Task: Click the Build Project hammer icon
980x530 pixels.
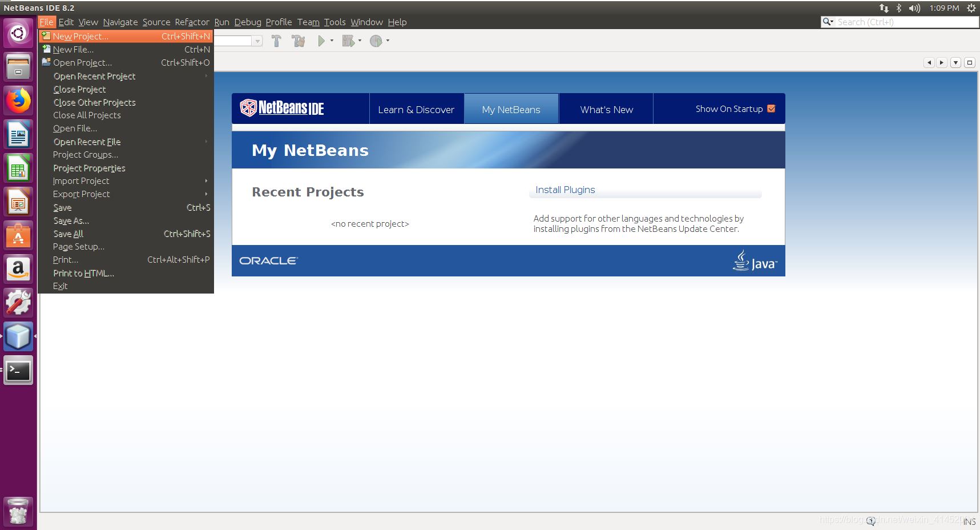Action: click(x=276, y=41)
